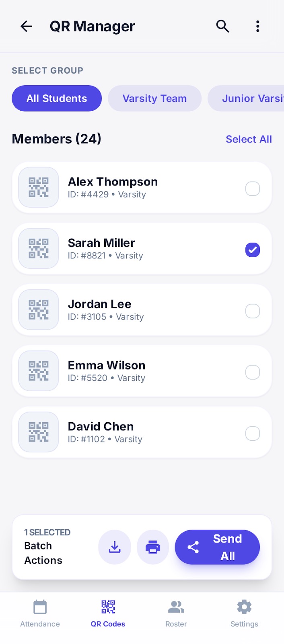This screenshot has height=644, width=284.
Task: View Sarah Miller's QR code thumbnail
Action: (x=38, y=248)
